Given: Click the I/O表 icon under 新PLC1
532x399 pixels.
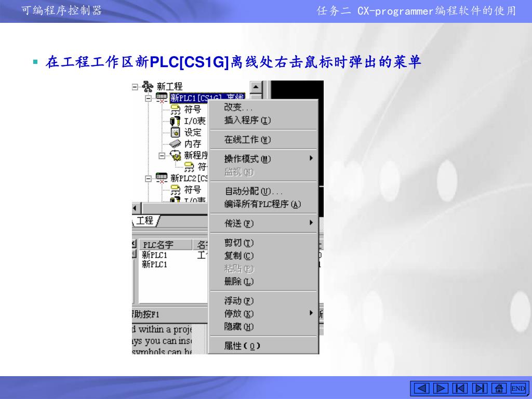Looking at the screenshot, I should point(175,121).
